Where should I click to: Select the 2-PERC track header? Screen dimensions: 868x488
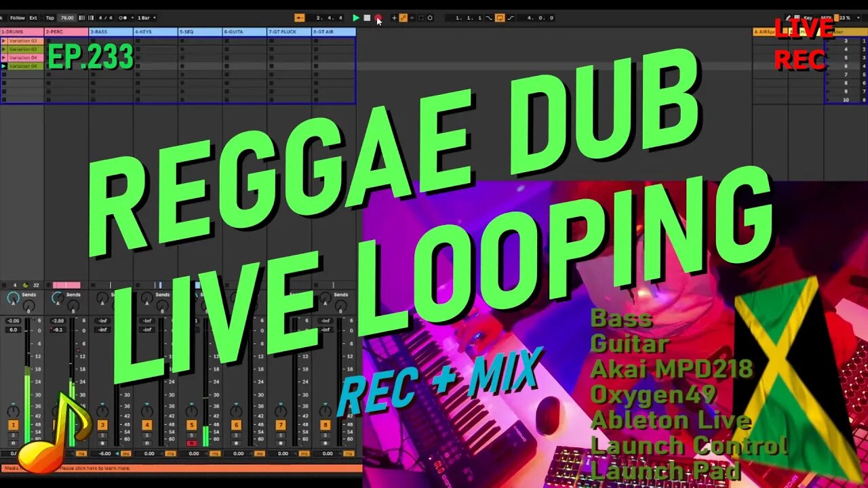(66, 32)
